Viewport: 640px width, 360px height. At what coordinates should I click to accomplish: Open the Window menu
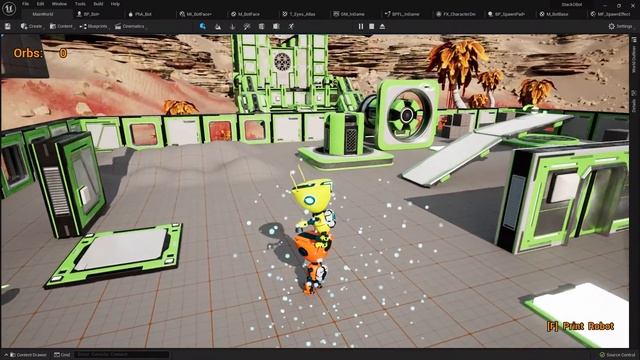(60, 4)
